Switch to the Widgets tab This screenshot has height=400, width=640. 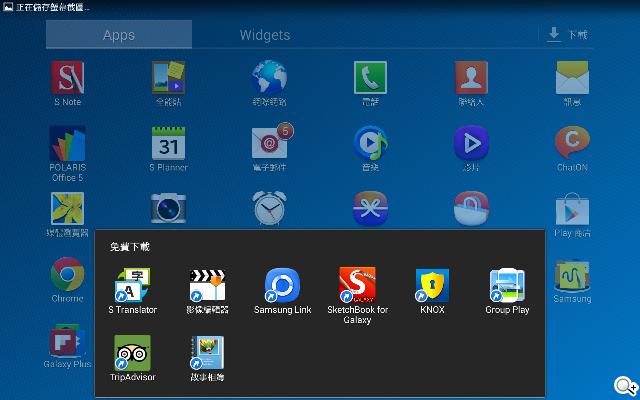pos(264,35)
